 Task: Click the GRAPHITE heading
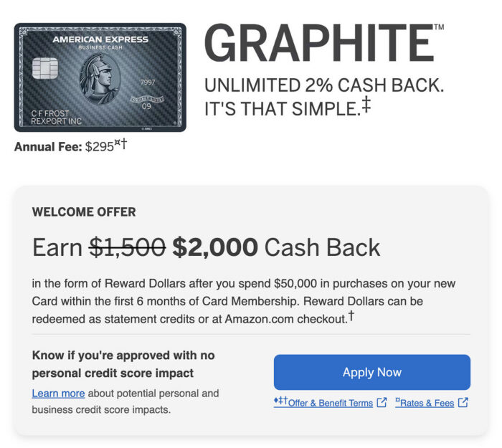[x=319, y=43]
